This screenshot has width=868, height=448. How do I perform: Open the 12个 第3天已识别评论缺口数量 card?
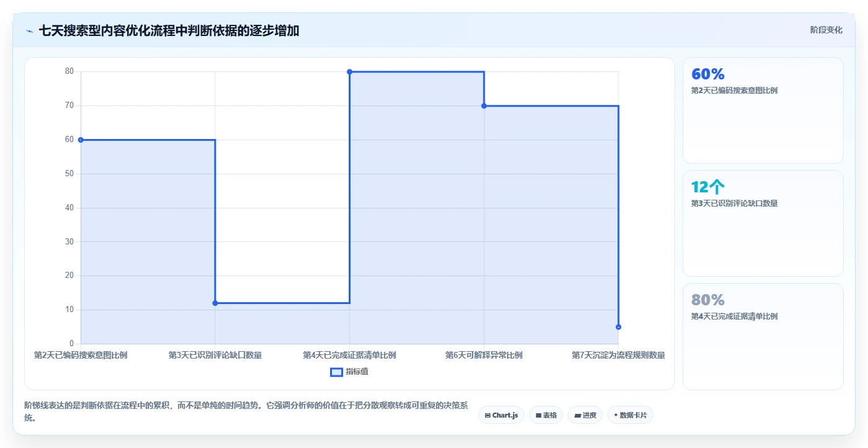(x=763, y=223)
